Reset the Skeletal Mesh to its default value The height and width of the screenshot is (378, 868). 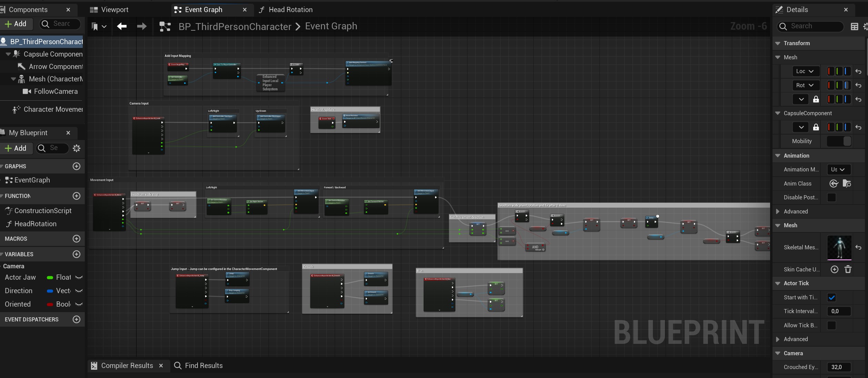click(x=858, y=247)
